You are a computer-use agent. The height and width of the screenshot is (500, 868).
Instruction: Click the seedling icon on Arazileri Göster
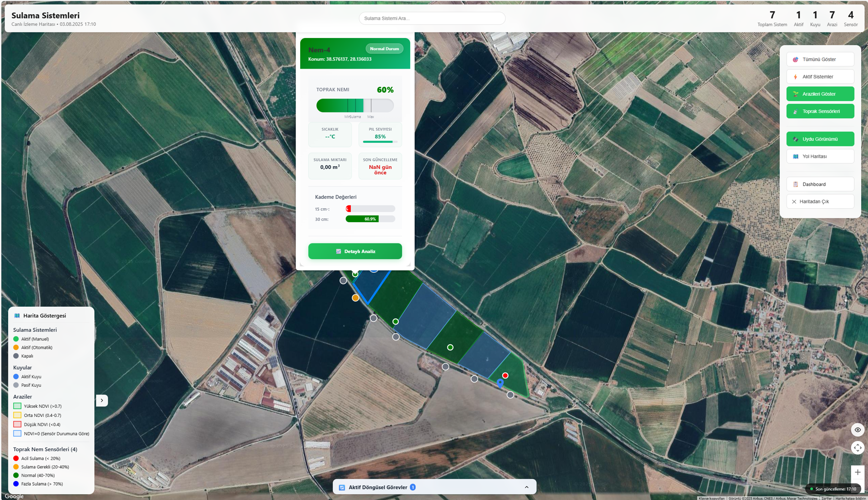coord(795,93)
